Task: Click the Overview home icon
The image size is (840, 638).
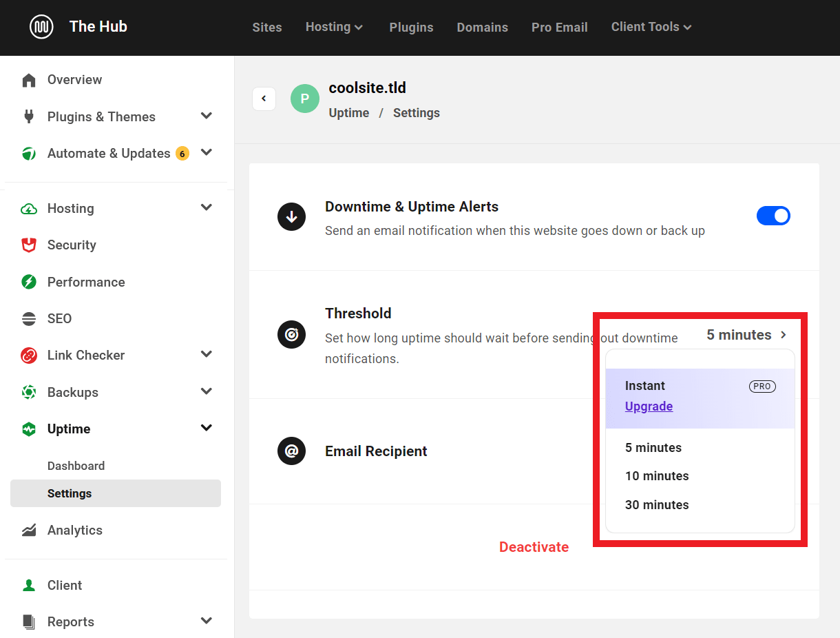Action: tap(29, 80)
